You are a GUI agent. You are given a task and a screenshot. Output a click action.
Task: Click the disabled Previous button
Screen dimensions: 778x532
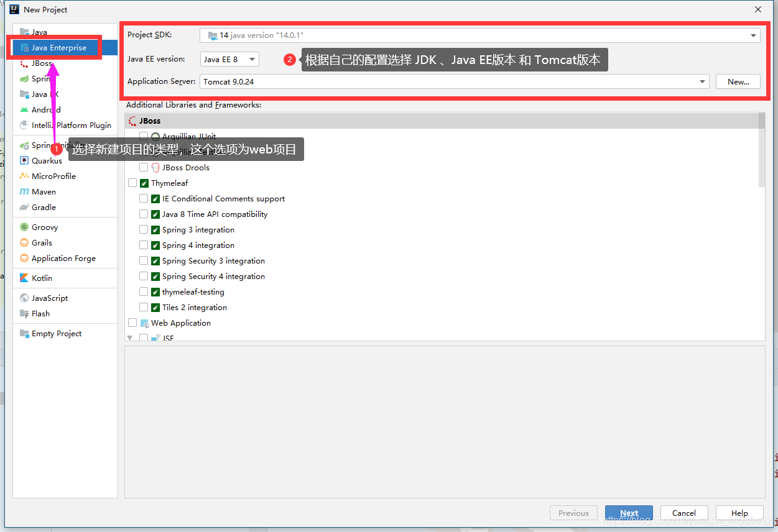573,513
